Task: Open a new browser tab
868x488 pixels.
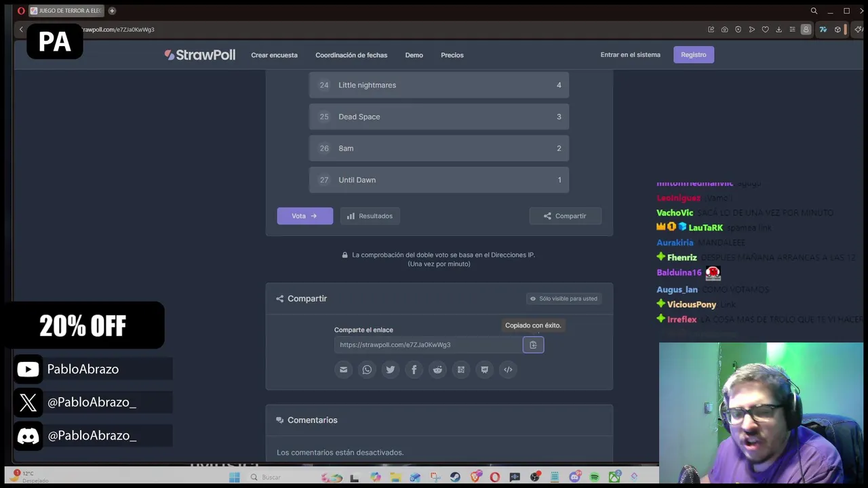Action: pos(112,11)
